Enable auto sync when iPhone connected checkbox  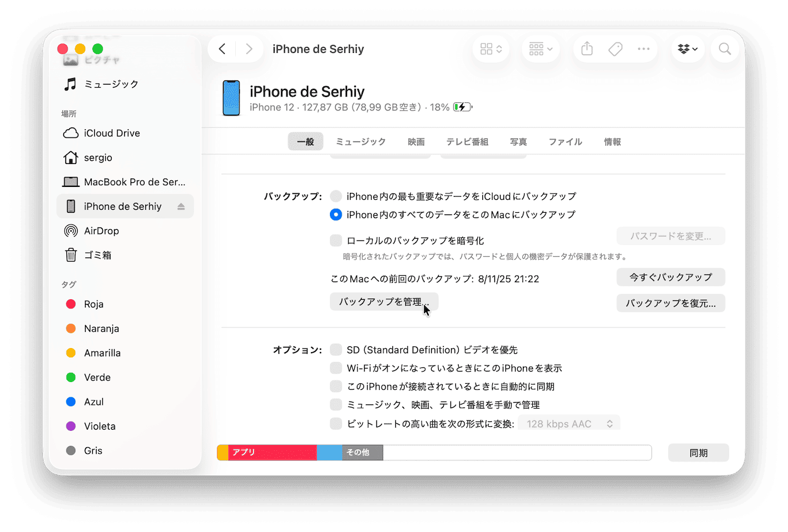[x=336, y=386]
